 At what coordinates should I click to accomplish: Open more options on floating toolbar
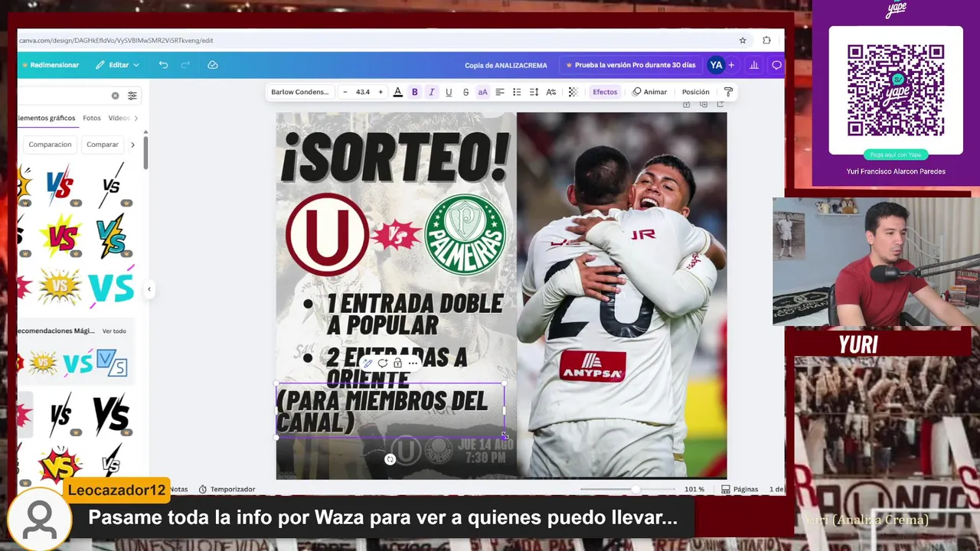pos(413,364)
